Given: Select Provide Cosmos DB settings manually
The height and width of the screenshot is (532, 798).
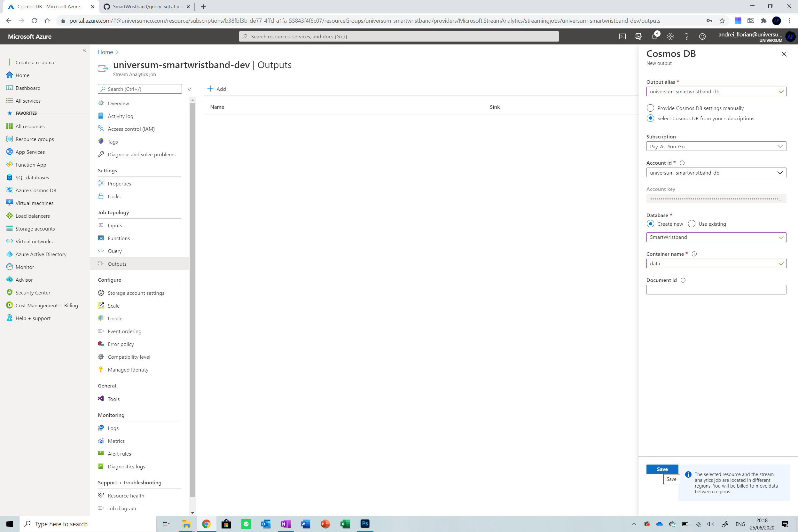Looking at the screenshot, I should point(650,108).
